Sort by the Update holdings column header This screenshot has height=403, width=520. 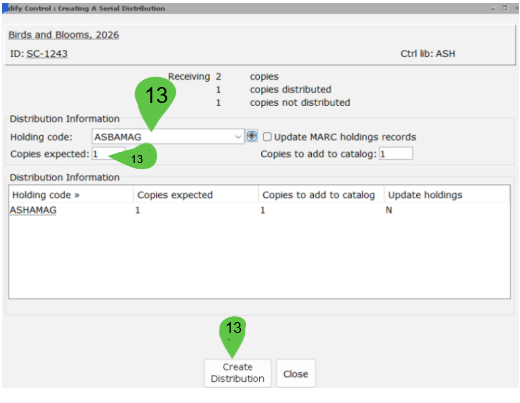[447, 195]
